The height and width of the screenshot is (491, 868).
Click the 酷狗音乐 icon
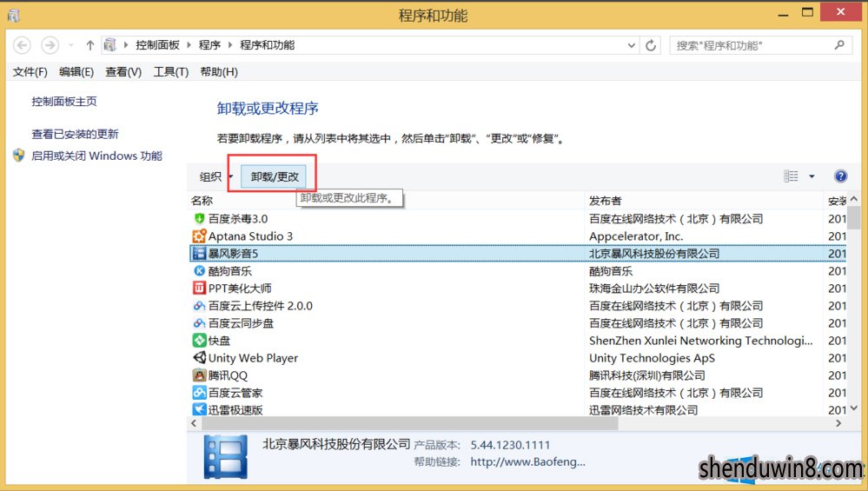199,270
